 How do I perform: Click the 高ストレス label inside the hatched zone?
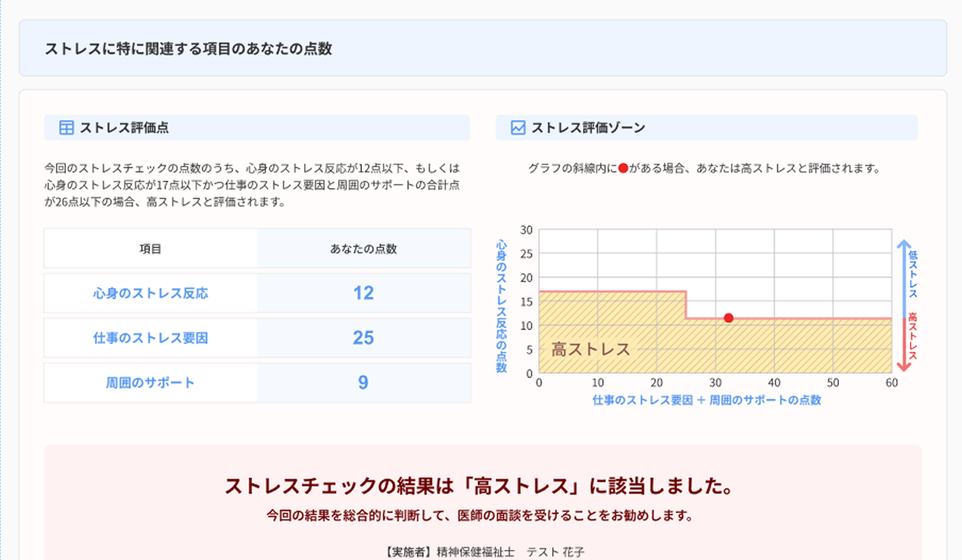[591, 349]
